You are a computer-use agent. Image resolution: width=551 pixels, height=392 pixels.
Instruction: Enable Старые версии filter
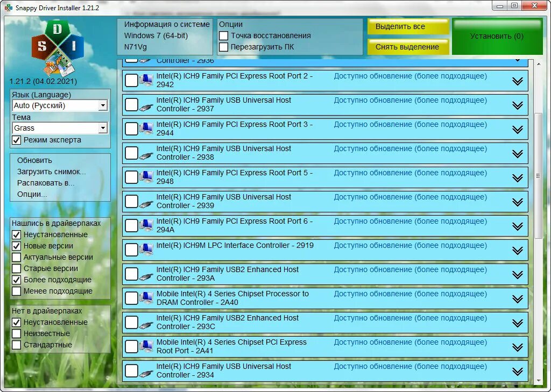point(17,268)
